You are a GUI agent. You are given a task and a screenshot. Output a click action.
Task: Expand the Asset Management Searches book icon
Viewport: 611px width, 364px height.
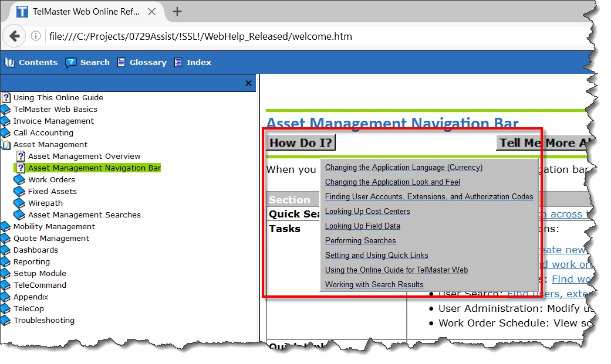19,215
